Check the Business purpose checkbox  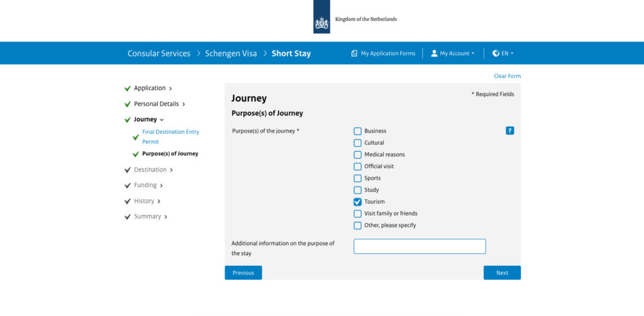coord(357,131)
